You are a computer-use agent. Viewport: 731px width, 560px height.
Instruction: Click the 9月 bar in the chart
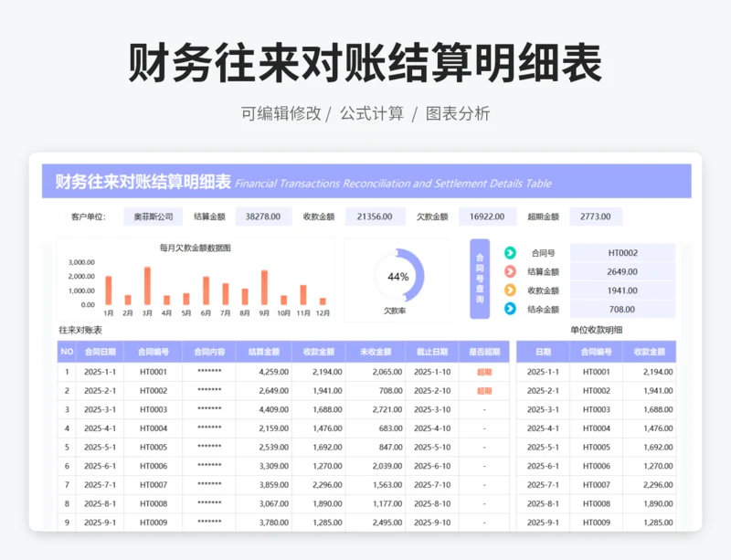click(264, 287)
